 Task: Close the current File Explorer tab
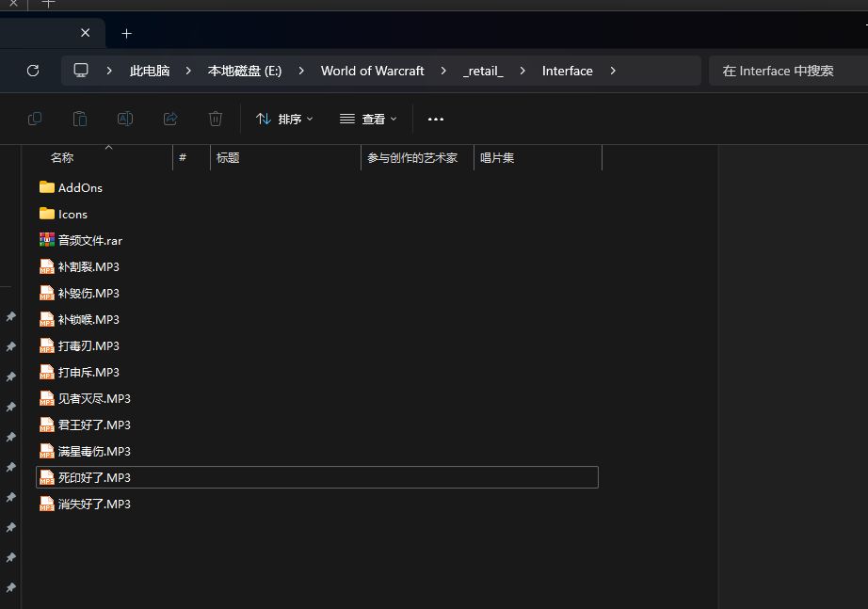tap(85, 33)
